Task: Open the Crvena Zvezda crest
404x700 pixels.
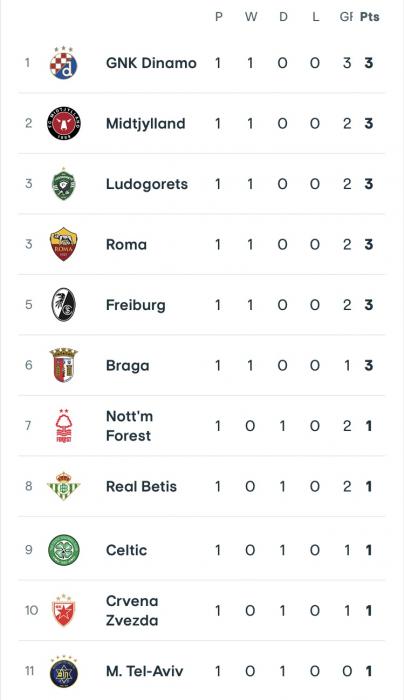Action: [x=63, y=610]
